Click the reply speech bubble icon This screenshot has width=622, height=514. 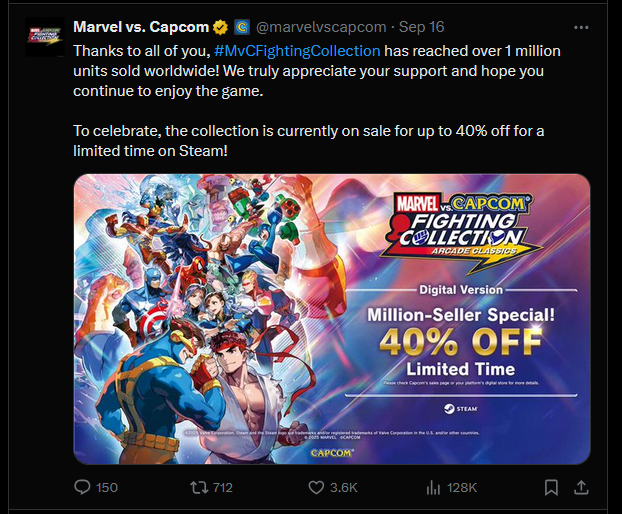coord(83,487)
